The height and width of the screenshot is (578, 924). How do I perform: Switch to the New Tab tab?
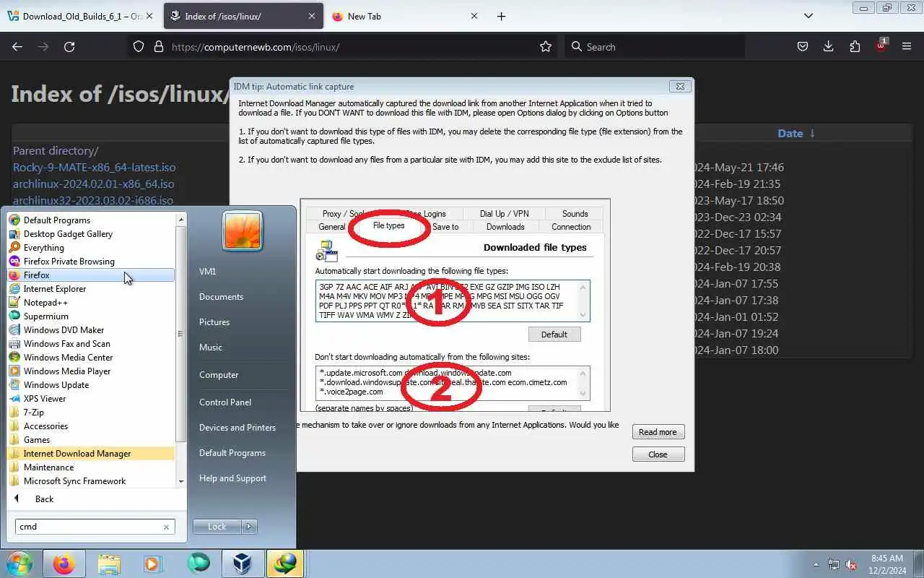(x=404, y=16)
